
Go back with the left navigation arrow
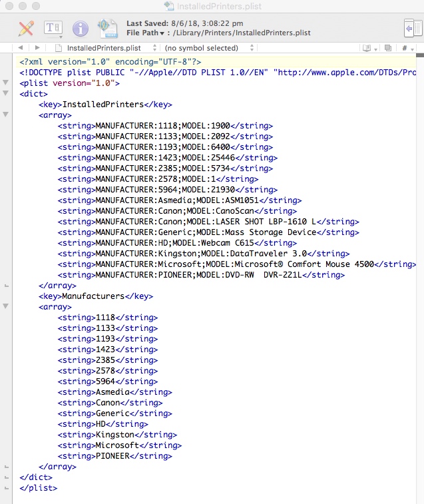pos(20,47)
